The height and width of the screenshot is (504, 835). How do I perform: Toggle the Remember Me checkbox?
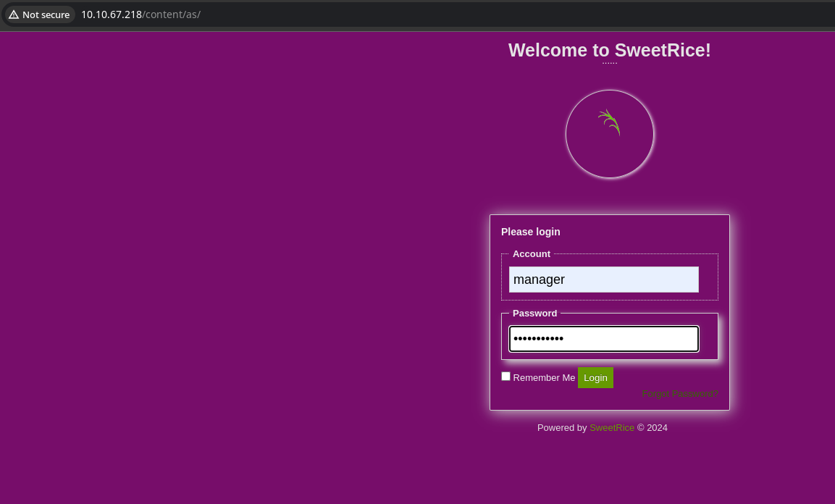505,376
